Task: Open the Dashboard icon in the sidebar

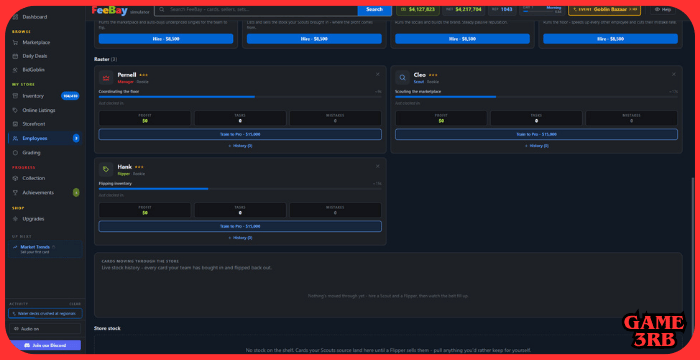Action: [x=16, y=17]
